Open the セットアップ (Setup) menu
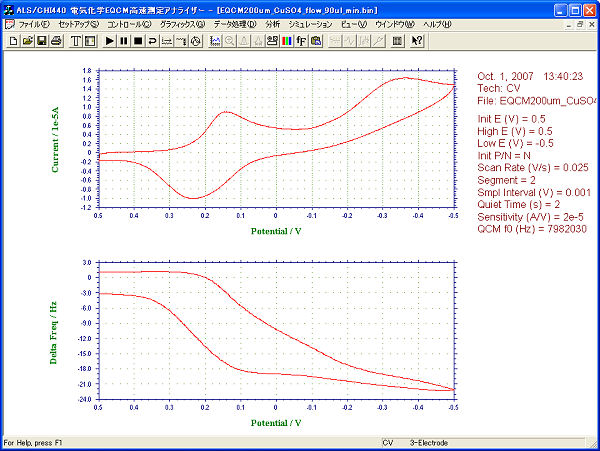This screenshot has height=451, width=600. click(x=78, y=23)
